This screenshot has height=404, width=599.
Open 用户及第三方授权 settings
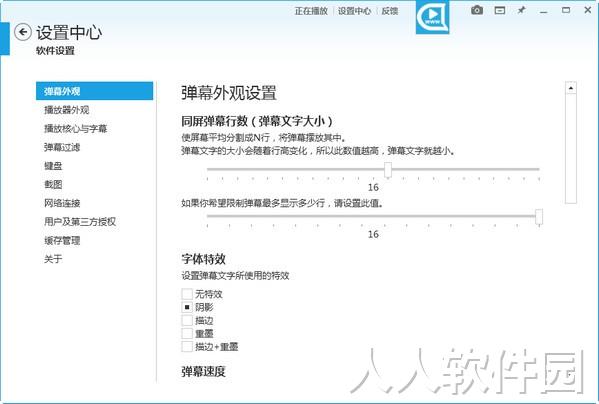[x=80, y=222]
